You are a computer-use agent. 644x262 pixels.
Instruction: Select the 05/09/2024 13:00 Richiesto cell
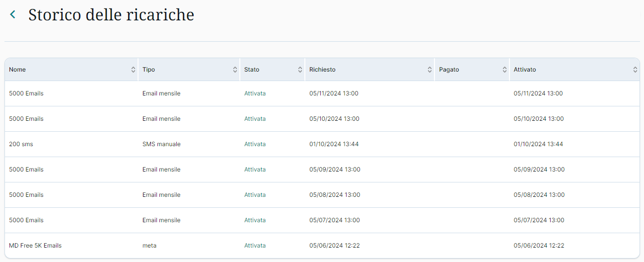point(335,170)
